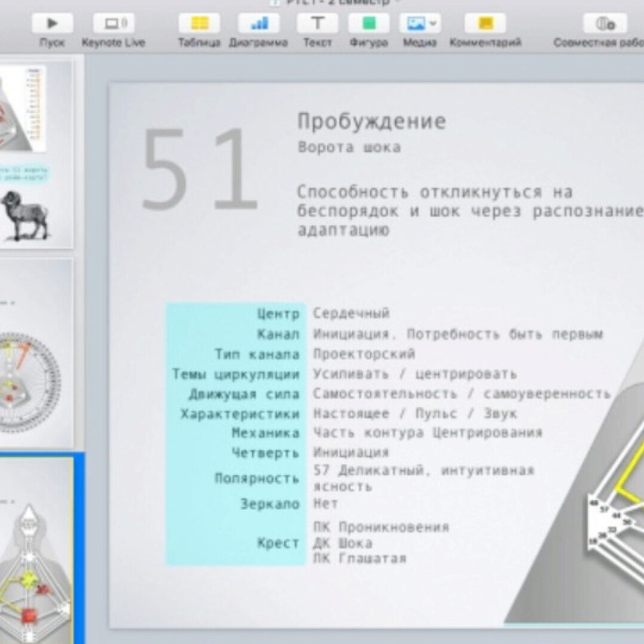Select the "Крест" label cell in the table
Image resolution: width=644 pixels, height=644 pixels.
pos(278,543)
